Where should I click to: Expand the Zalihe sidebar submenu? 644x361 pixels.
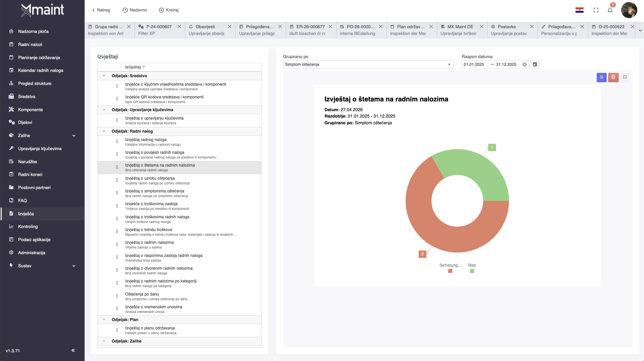coord(74,136)
